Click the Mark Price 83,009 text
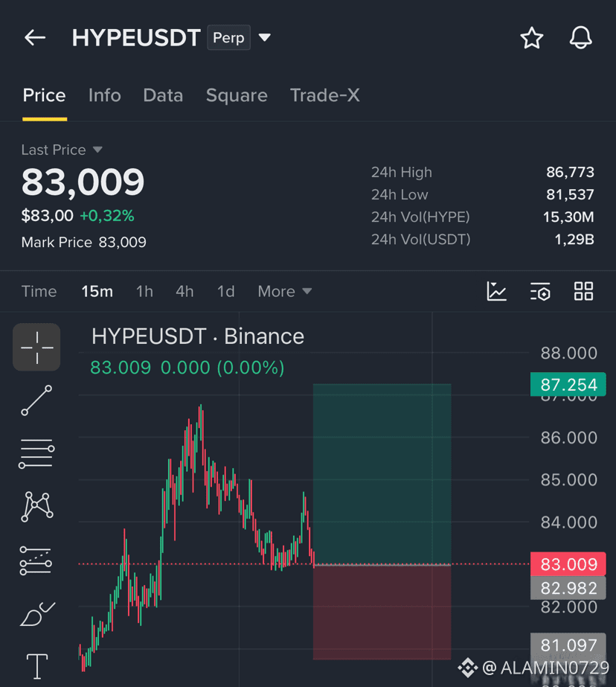The height and width of the screenshot is (687, 616). tap(83, 243)
